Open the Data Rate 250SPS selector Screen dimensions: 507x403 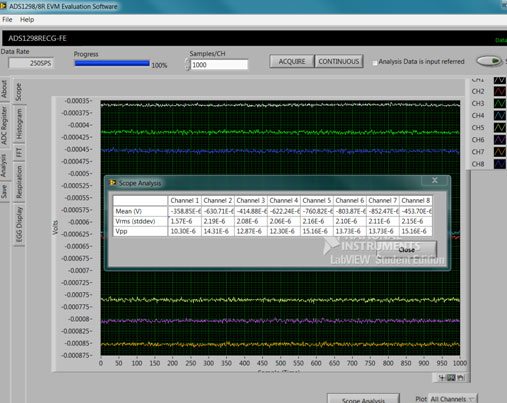(31, 63)
